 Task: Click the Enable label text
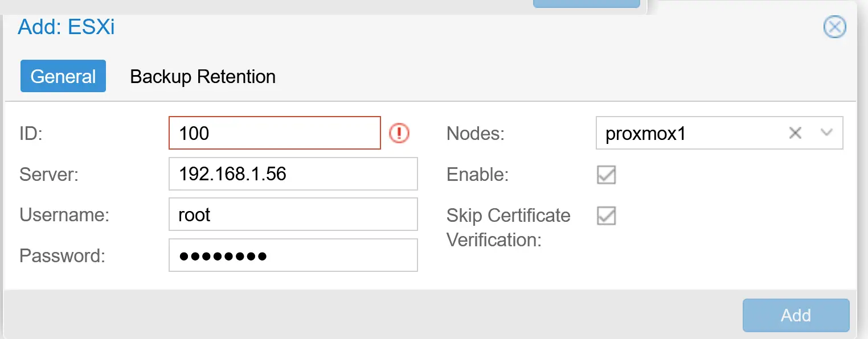477,174
